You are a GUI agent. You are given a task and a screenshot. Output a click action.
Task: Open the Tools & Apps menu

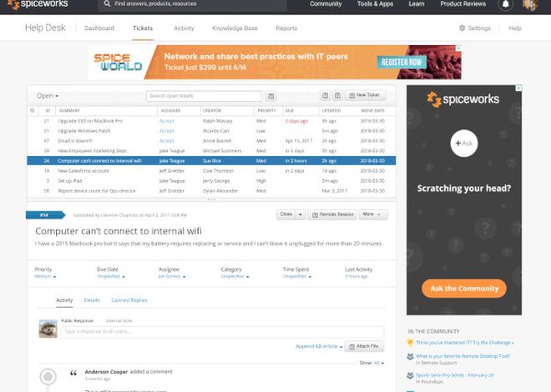375,4
